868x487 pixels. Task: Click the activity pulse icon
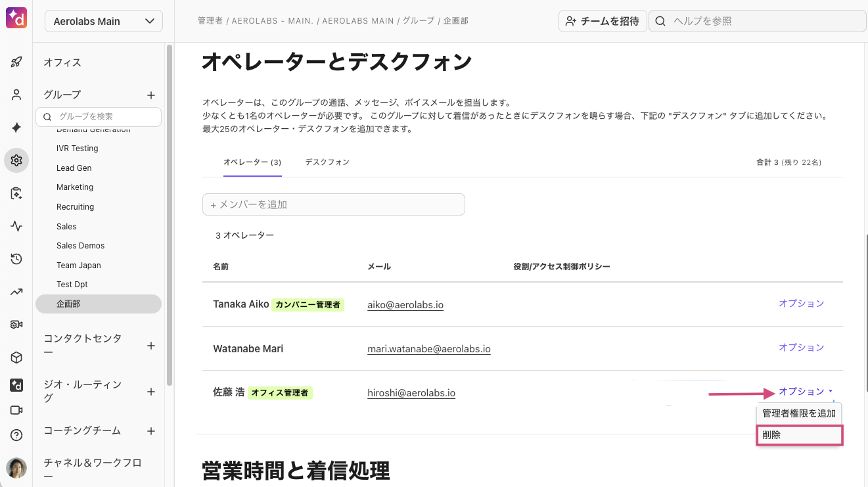coord(16,226)
